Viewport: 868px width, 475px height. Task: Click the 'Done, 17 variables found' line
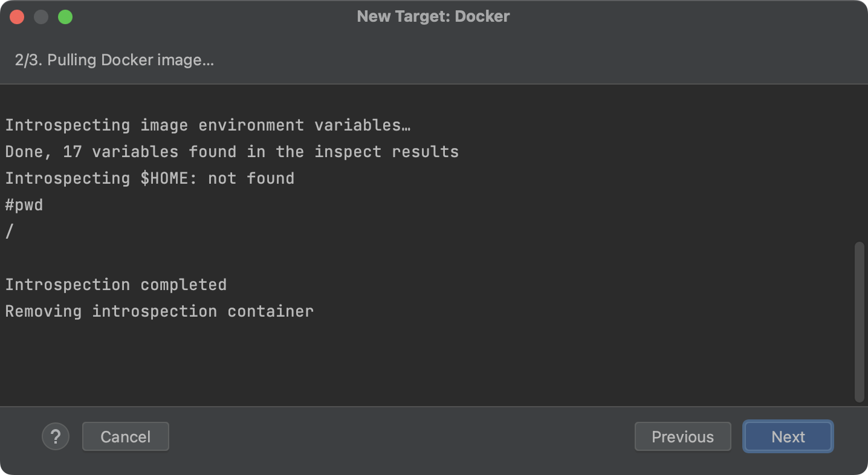232,151
